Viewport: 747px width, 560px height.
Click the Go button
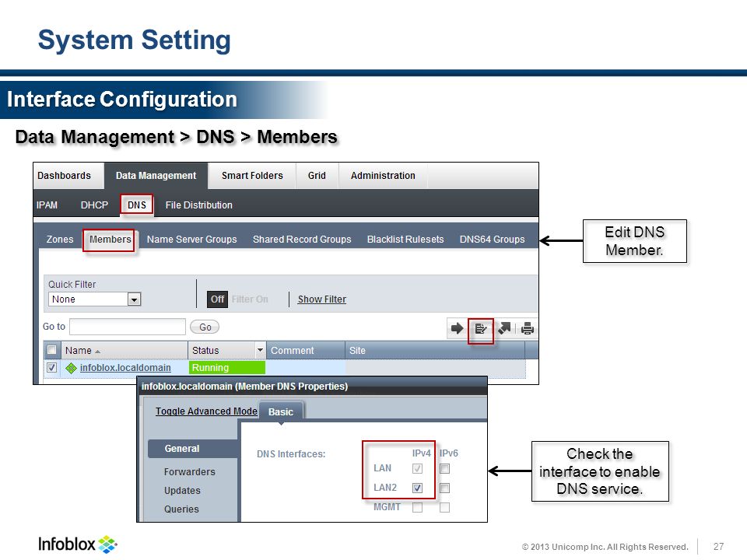(205, 327)
